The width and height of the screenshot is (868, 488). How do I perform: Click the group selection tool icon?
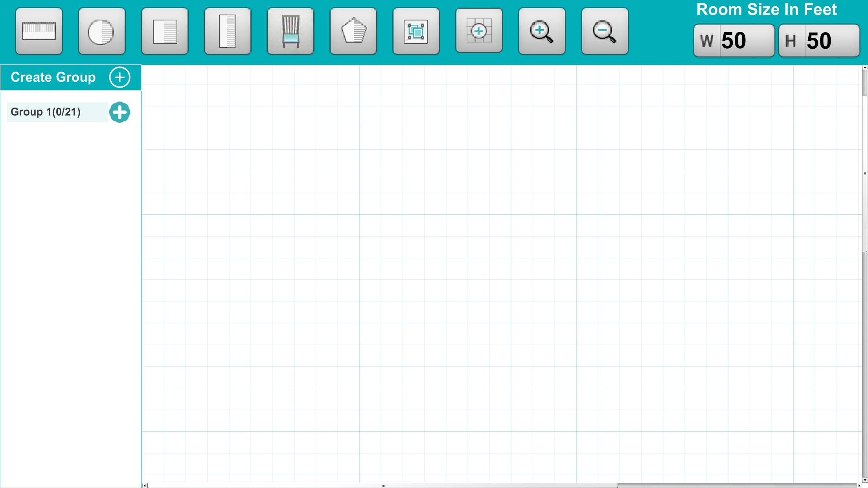[x=416, y=31]
